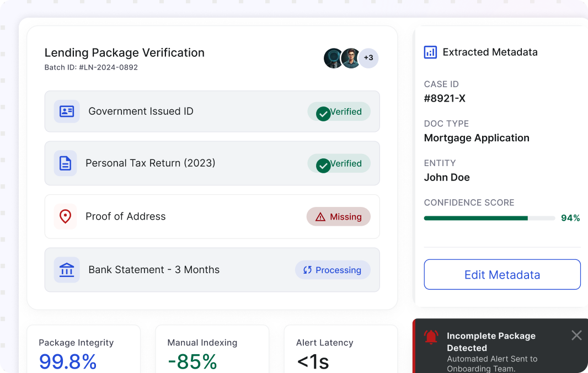
Task: Show the +3 additional collaborators
Action: [x=368, y=58]
